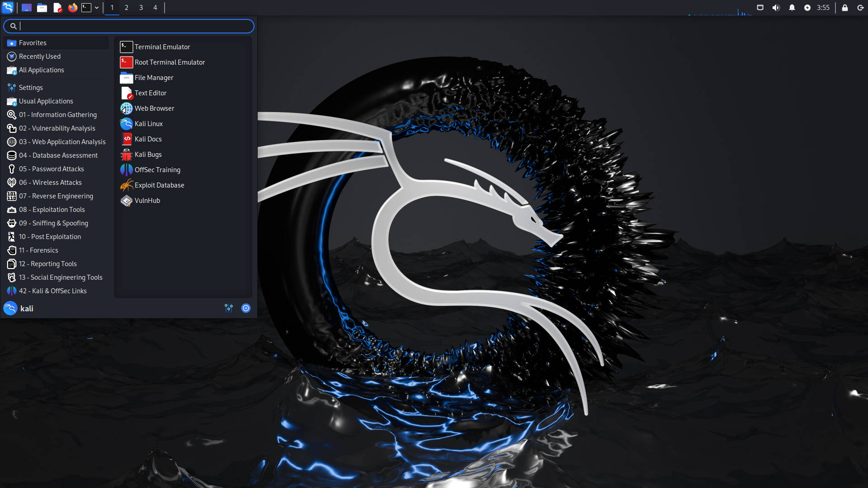
Task: Select All Applications category
Action: click(x=41, y=70)
